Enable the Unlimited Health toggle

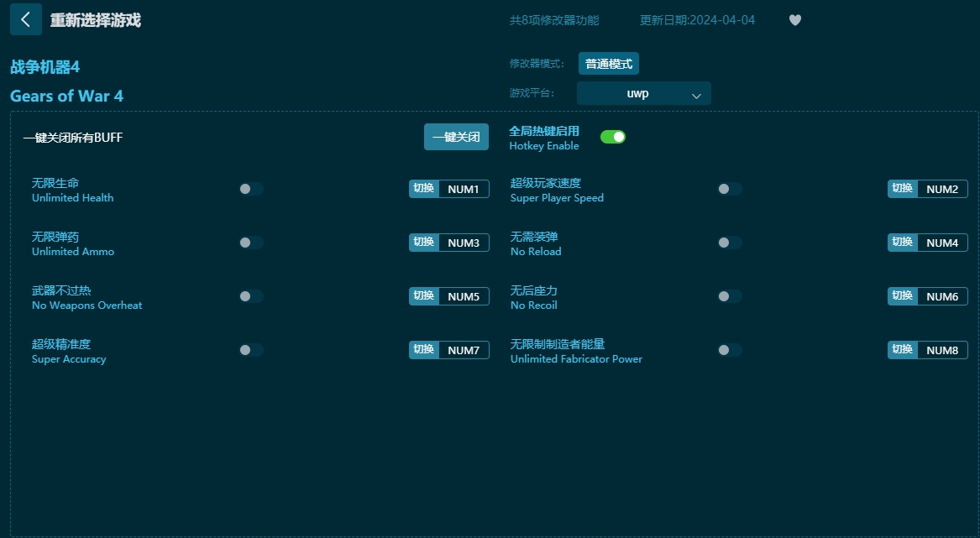coord(251,189)
